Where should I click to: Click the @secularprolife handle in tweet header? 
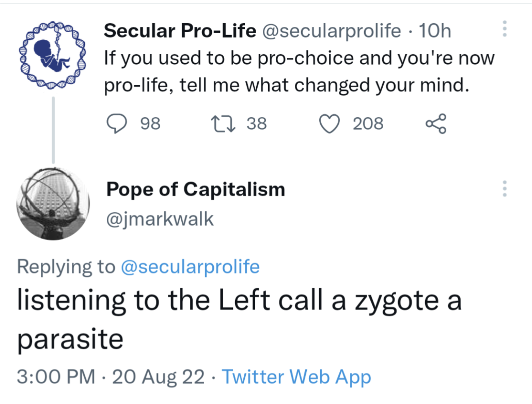point(332,32)
